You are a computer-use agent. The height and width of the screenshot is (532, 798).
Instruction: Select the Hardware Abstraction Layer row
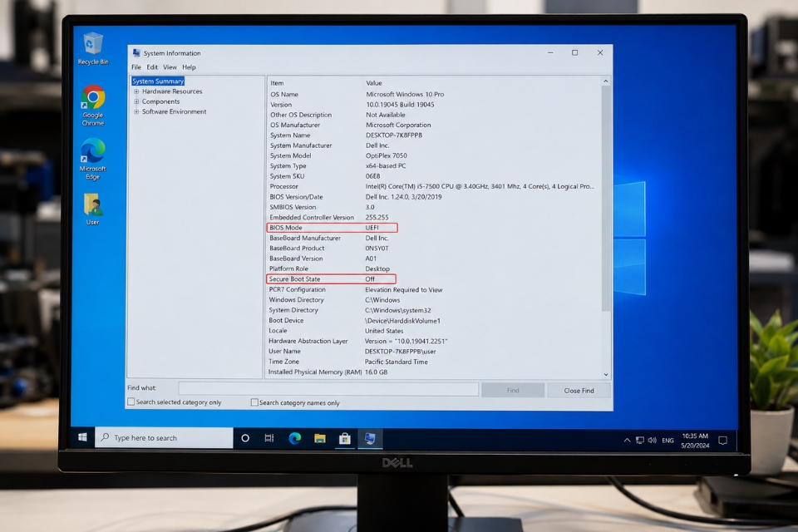click(433, 341)
